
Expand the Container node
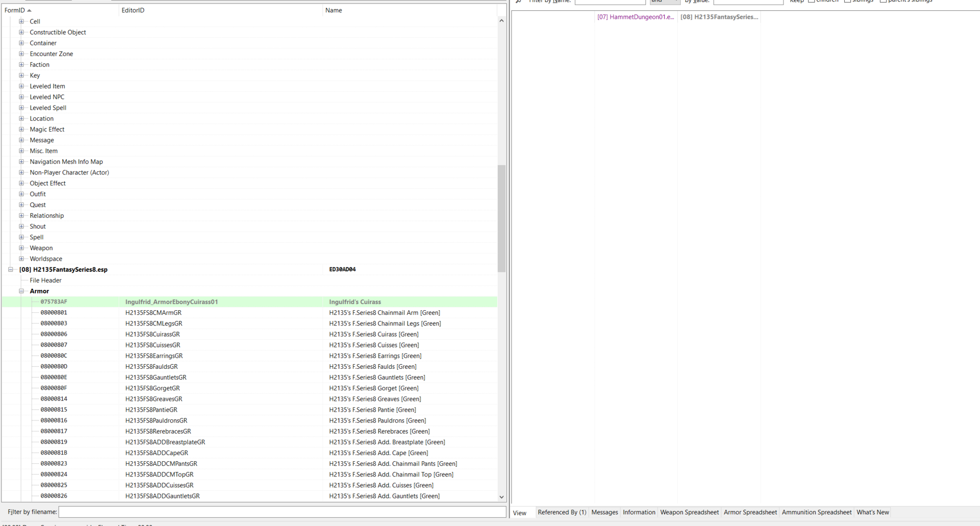(21, 43)
